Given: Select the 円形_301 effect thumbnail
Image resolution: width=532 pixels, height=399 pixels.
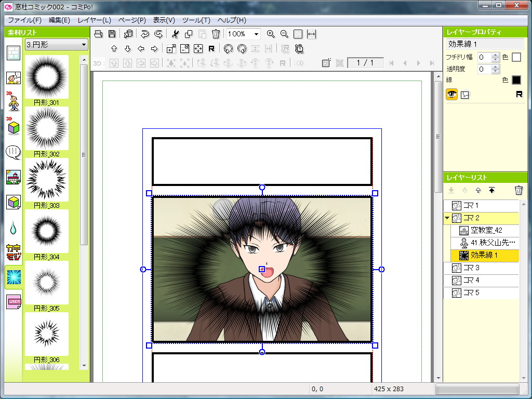Looking at the screenshot, I should click(x=47, y=77).
